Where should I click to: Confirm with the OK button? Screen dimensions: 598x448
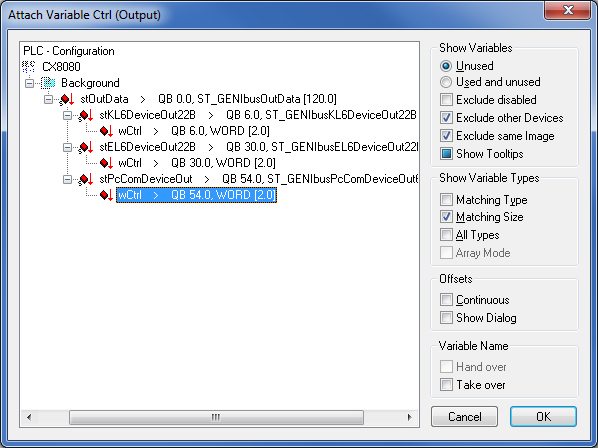pos(543,417)
